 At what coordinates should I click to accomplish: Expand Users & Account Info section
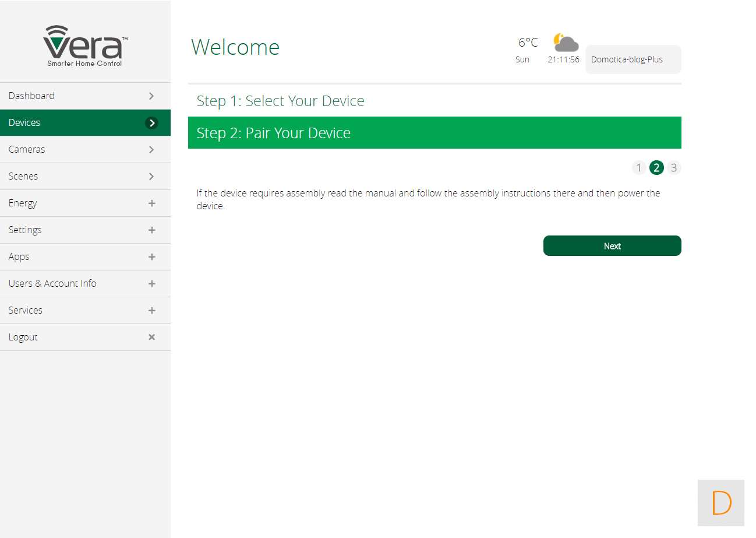[x=151, y=284]
